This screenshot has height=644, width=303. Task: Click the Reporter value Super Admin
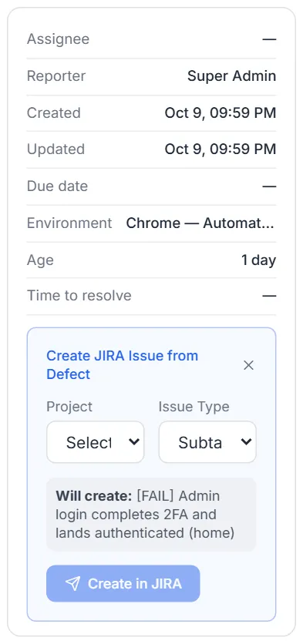(231, 76)
